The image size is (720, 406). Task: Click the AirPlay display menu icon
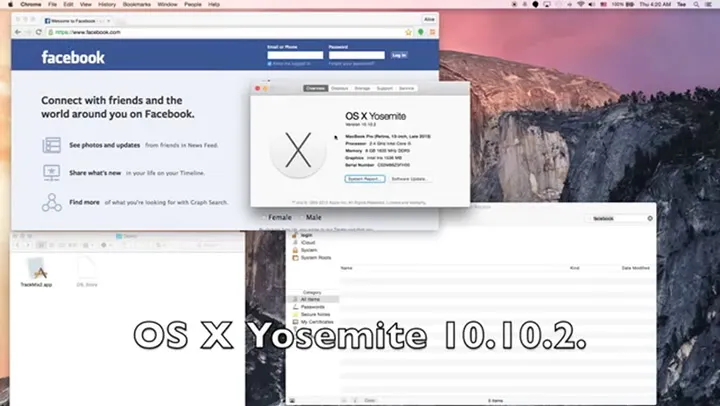[x=547, y=4]
